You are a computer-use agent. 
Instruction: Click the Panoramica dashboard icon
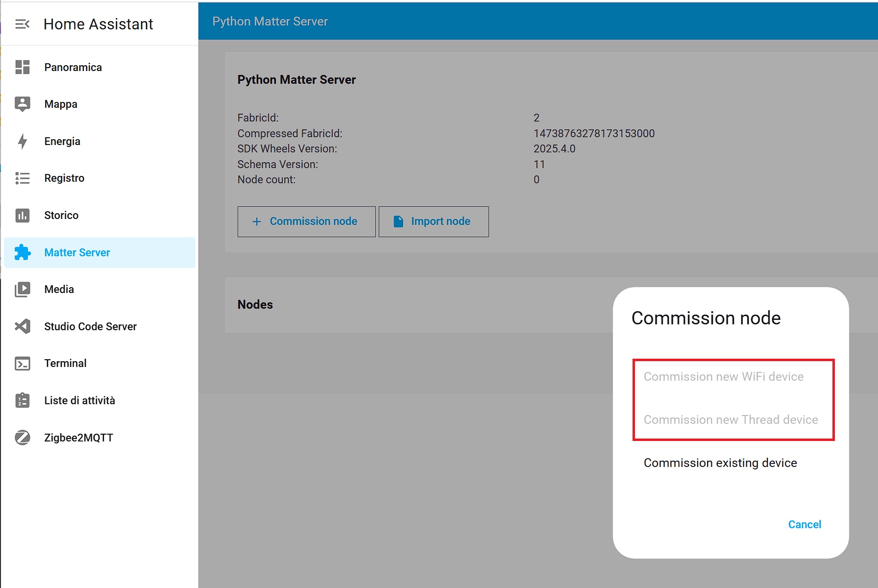(x=23, y=67)
